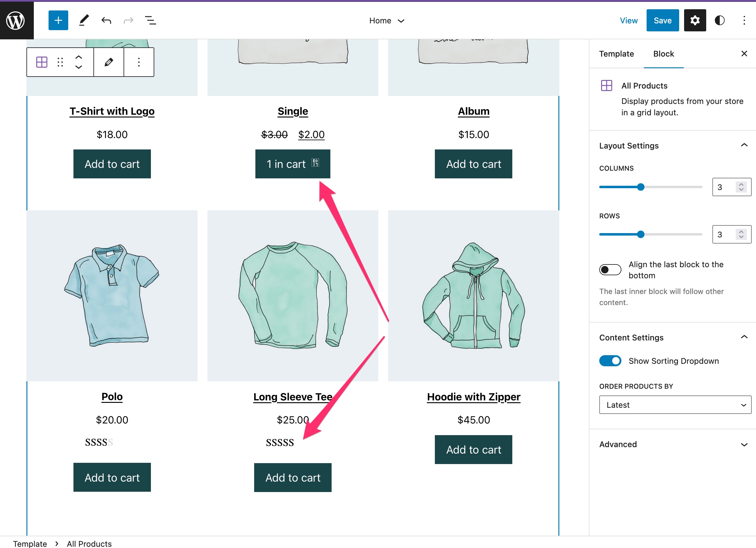Open the Styles panel icon

coord(720,20)
